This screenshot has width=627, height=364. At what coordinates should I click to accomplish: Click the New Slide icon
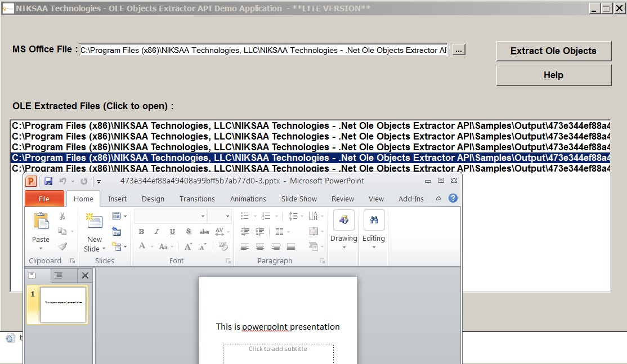click(x=95, y=221)
